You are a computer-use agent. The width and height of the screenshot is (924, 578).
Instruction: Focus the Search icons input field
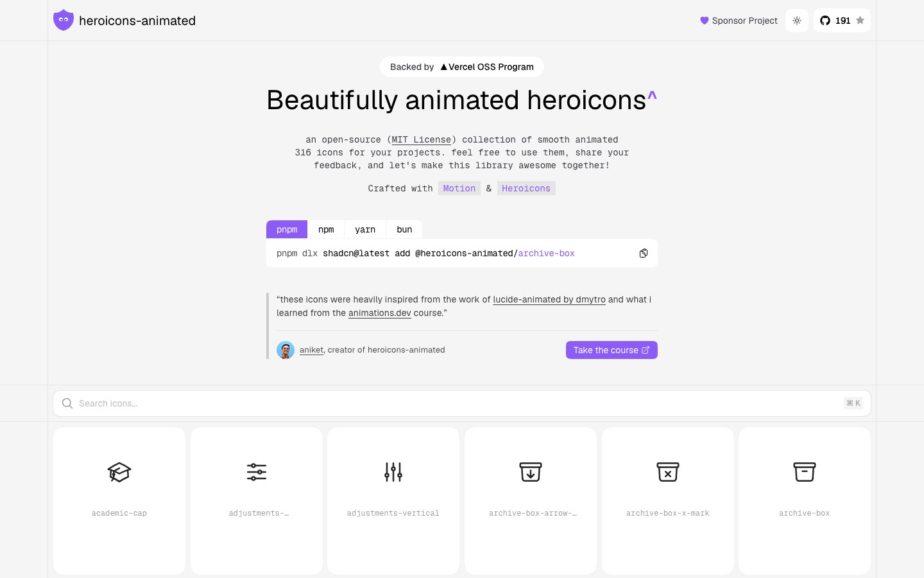[x=462, y=403]
